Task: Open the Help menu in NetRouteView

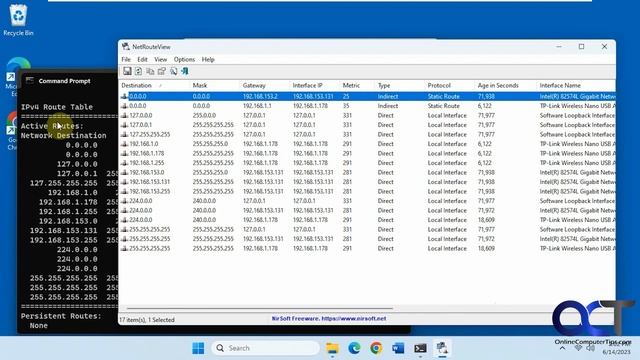Action: pos(208,60)
